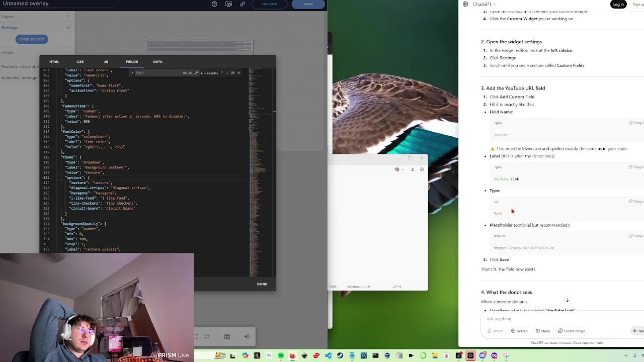Open Animation settings in sidebar
Viewport: 644px width, 362px height.
coord(19,78)
